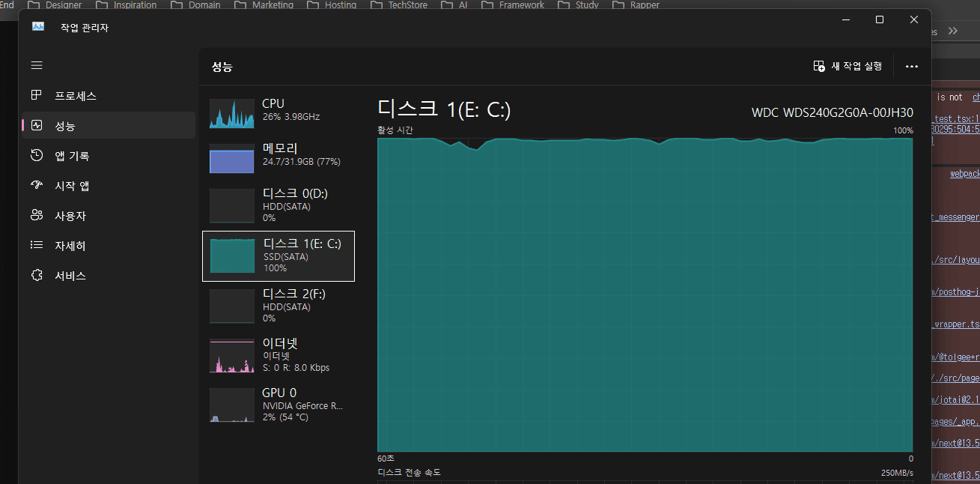Screen dimensions: 980x484
Task: Select the 성능 (Performance) sidebar icon
Action: 37,126
